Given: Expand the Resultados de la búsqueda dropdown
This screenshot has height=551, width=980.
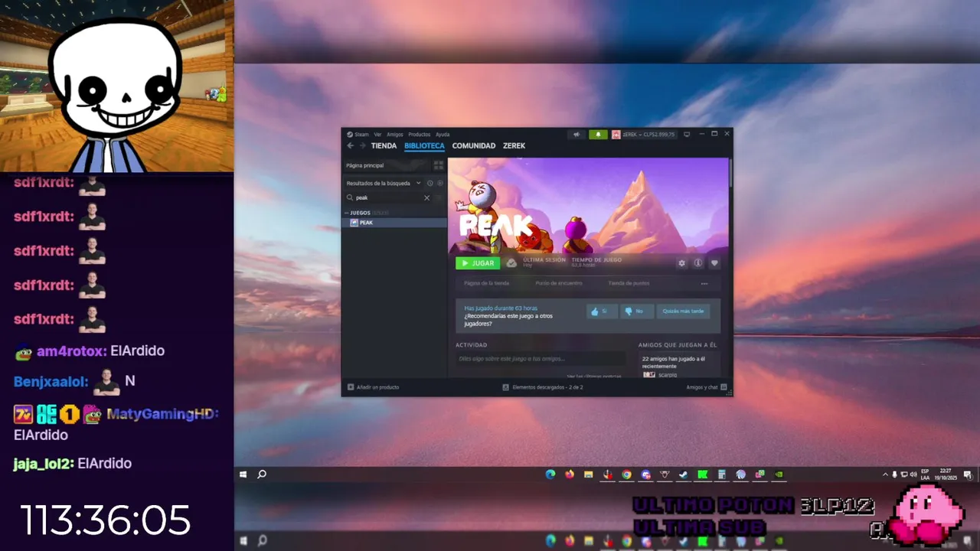Looking at the screenshot, I should pos(383,183).
